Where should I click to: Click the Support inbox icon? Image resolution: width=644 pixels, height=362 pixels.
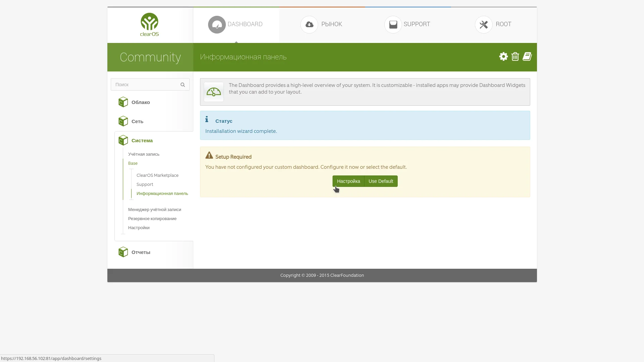coord(393,24)
